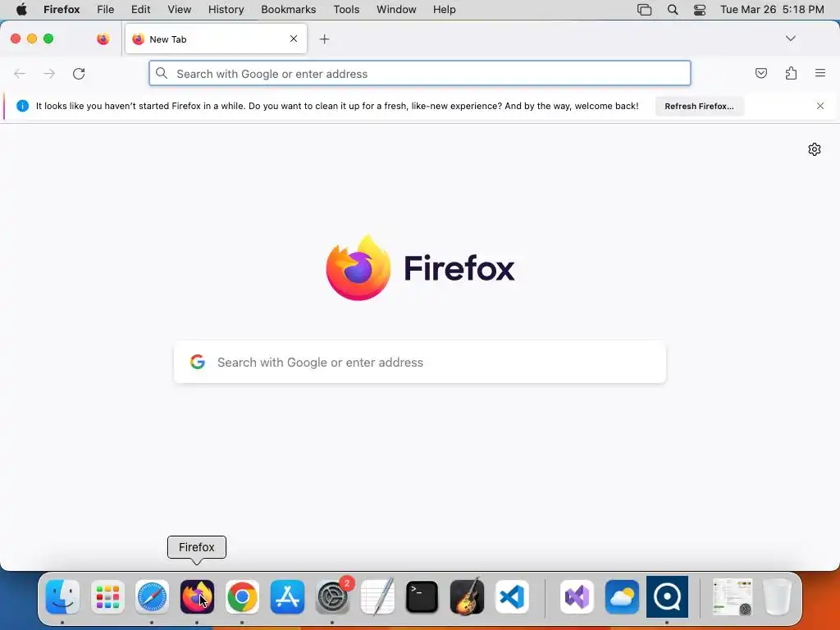Open App Store from the Dock

pos(287,597)
